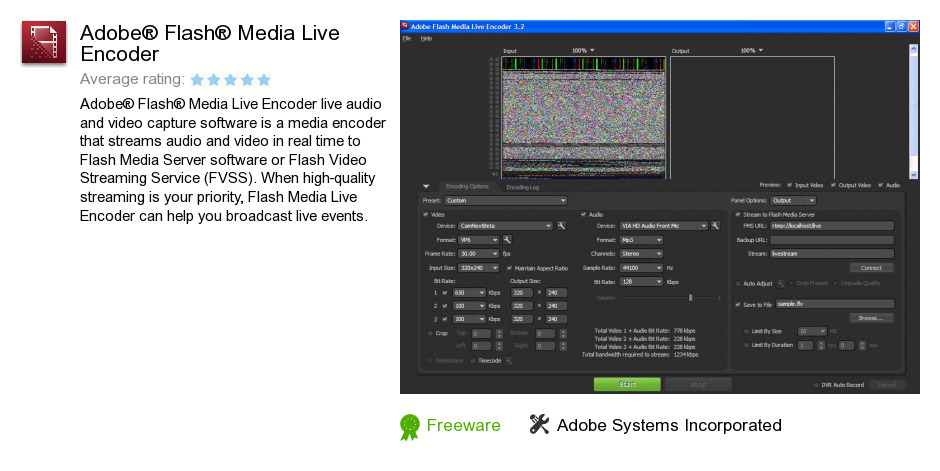Click the Adobe Systems Incorporated developer link
940x471 pixels.
pyautogui.click(x=669, y=425)
